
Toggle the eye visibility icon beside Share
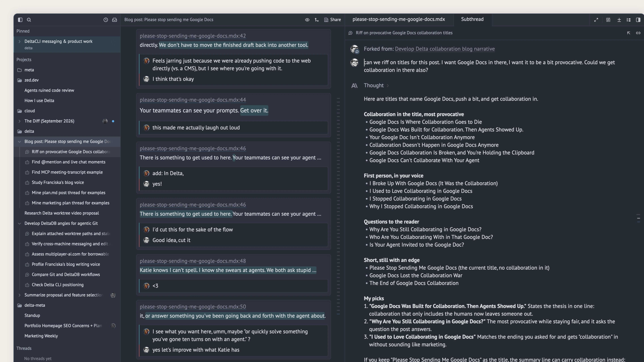click(307, 20)
